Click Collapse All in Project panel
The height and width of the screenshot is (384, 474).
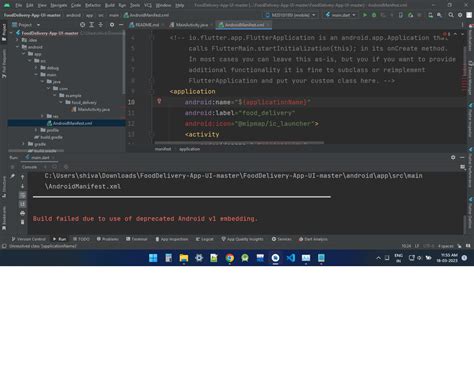pos(100,25)
